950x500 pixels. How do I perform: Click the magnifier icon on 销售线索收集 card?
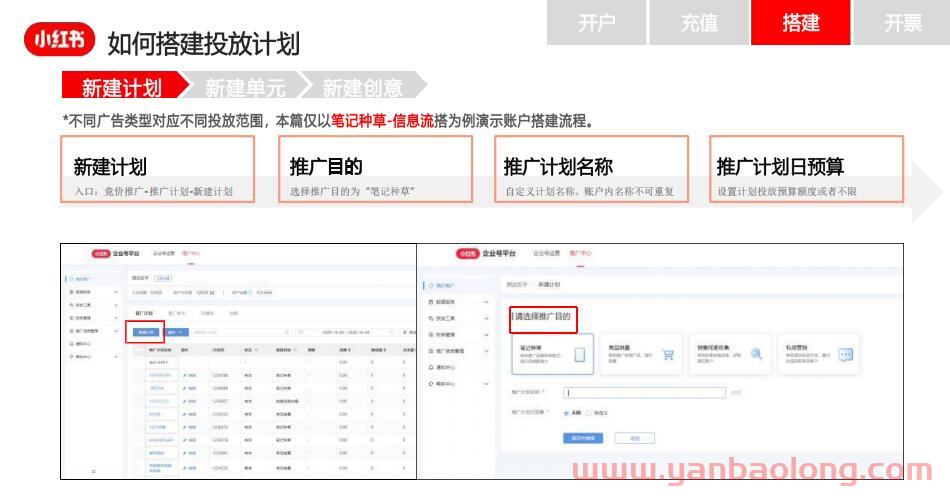tap(757, 354)
